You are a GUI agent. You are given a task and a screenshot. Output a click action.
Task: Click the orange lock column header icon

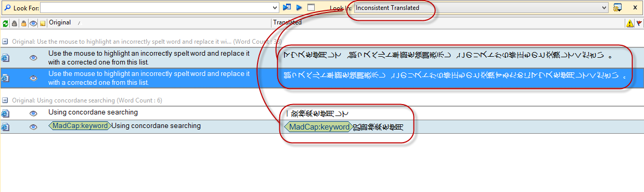click(24, 23)
